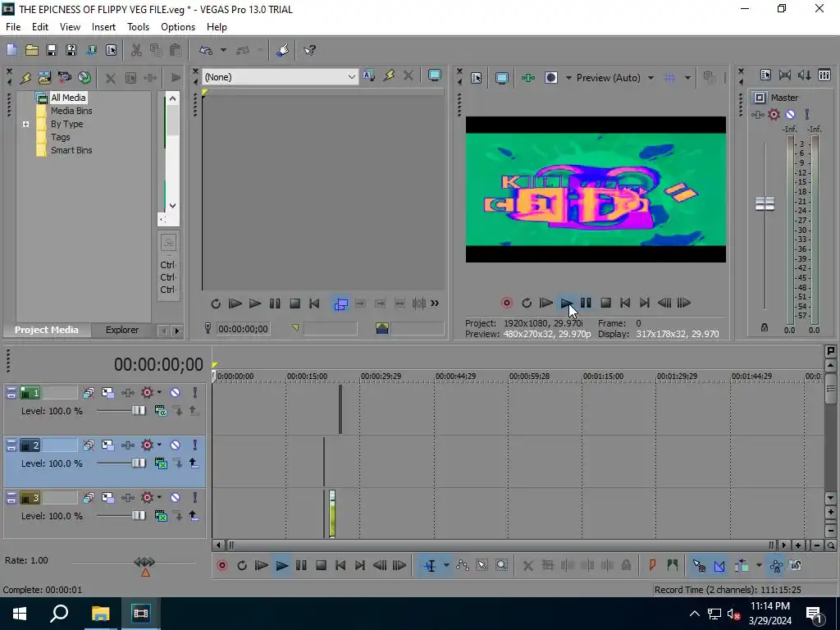The image size is (840, 630).
Task: Open the Insert menu
Action: coord(103,27)
